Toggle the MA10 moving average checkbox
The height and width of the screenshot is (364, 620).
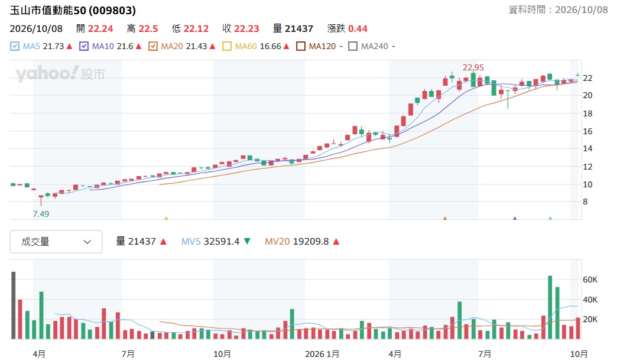[x=84, y=46]
